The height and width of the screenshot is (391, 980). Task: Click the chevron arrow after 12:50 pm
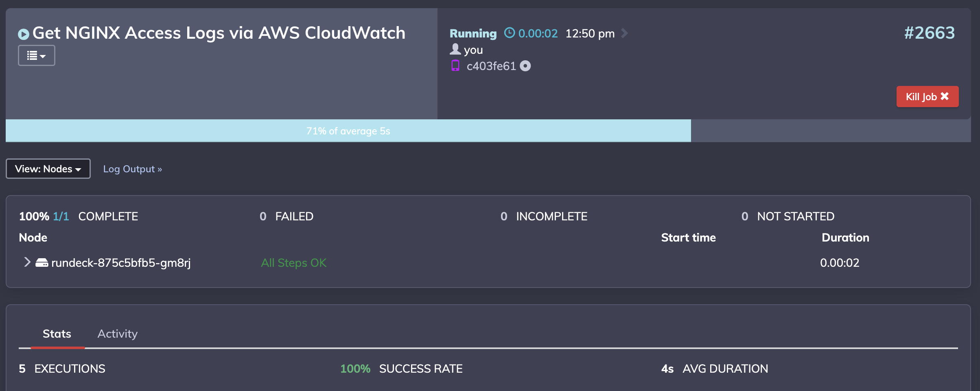tap(624, 33)
